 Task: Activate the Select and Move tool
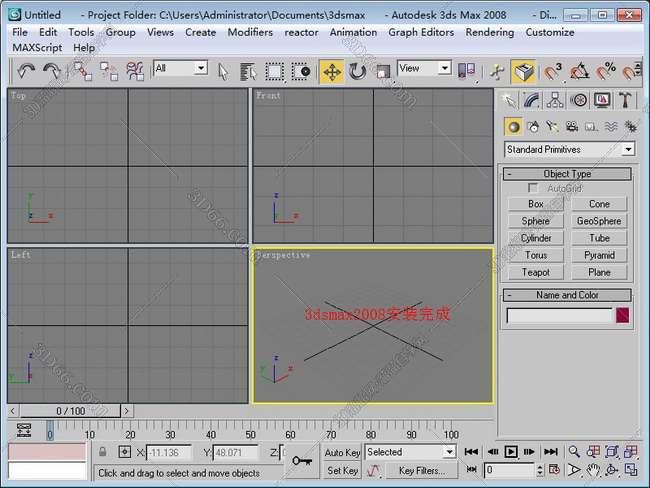[x=332, y=72]
